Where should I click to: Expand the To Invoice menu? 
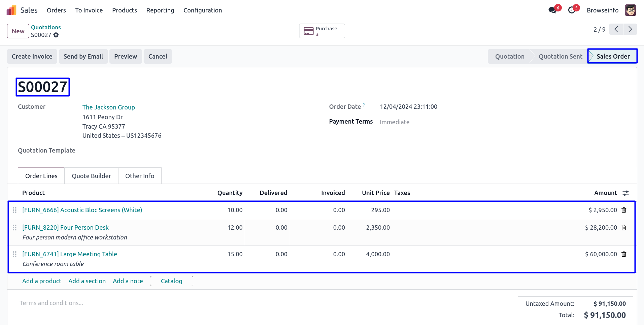point(89,10)
